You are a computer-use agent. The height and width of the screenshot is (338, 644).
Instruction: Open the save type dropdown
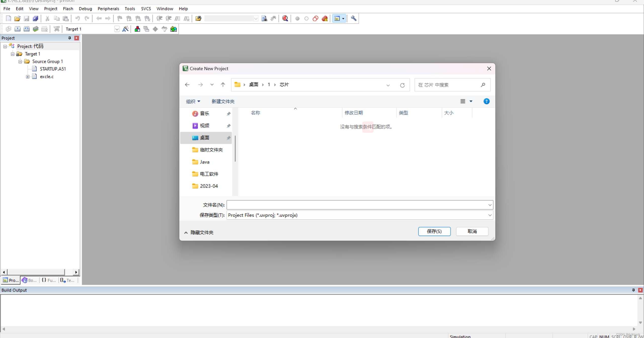click(x=490, y=215)
